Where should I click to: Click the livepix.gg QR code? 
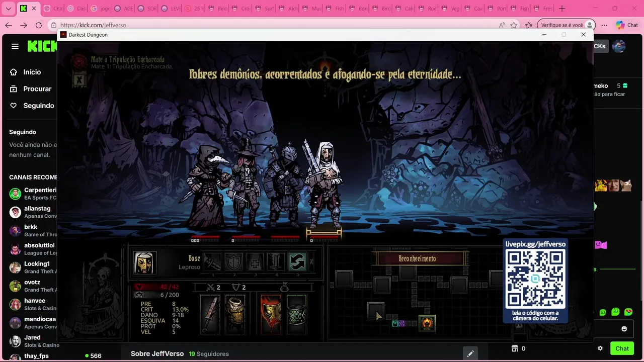click(x=535, y=280)
